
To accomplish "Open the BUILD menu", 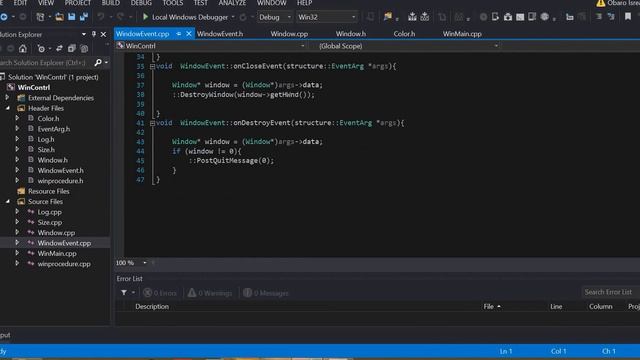I will [x=111, y=3].
